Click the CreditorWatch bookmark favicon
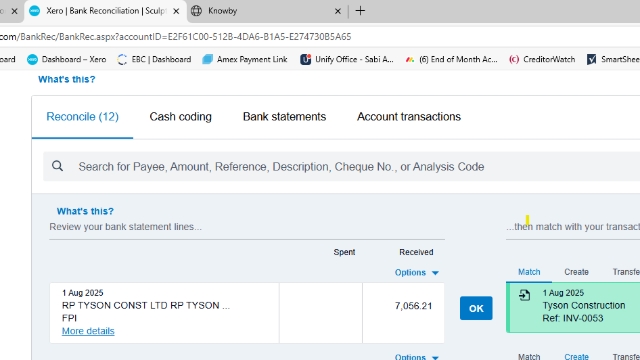This screenshot has width=640, height=360. point(514,60)
